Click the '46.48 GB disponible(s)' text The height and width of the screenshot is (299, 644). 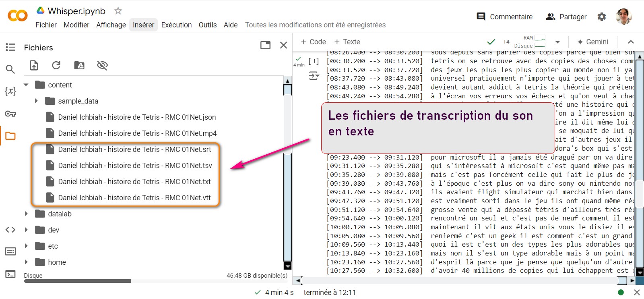pos(257,276)
